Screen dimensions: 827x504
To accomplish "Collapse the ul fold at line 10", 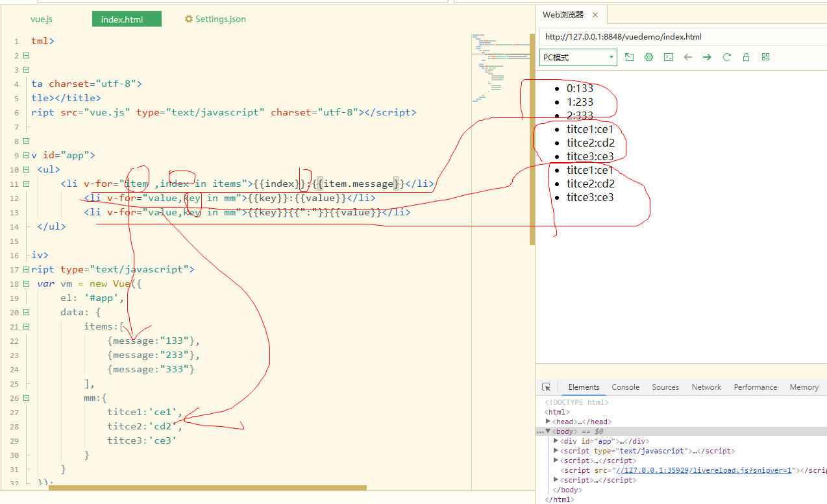I will 26,169.
